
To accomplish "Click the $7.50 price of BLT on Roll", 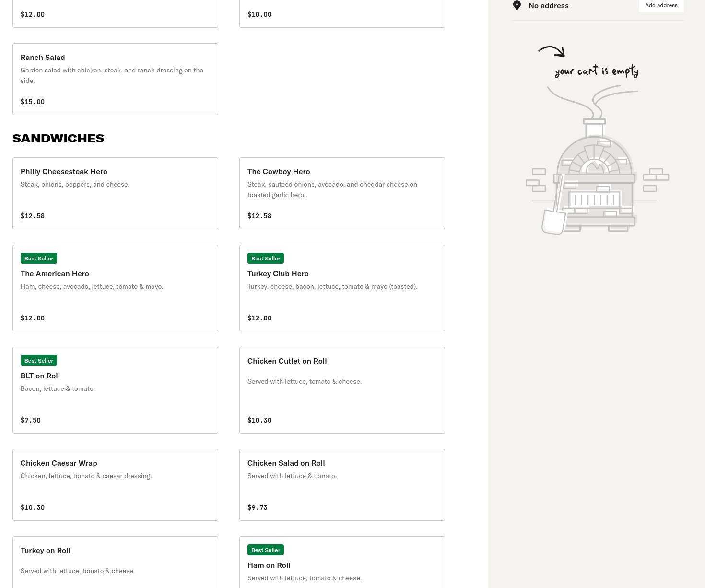I will pos(31,420).
